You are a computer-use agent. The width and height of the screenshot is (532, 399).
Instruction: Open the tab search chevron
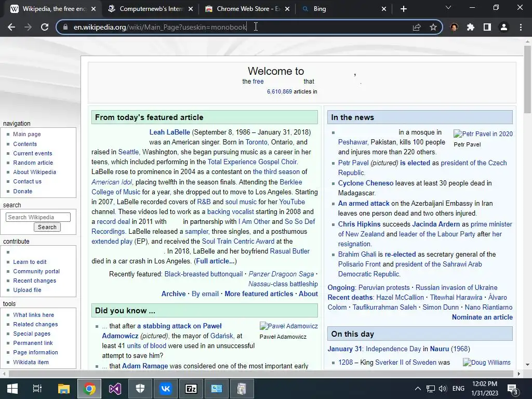click(x=448, y=7)
